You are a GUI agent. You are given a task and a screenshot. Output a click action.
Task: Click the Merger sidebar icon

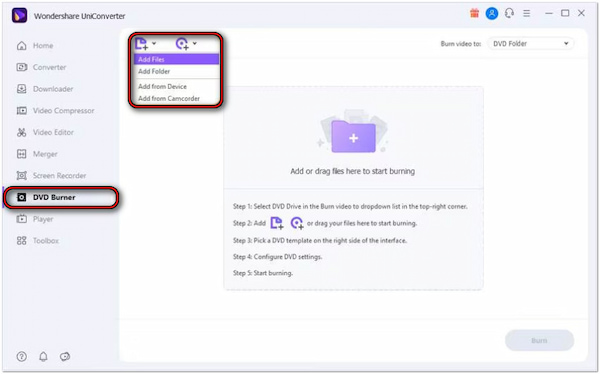[x=22, y=154]
